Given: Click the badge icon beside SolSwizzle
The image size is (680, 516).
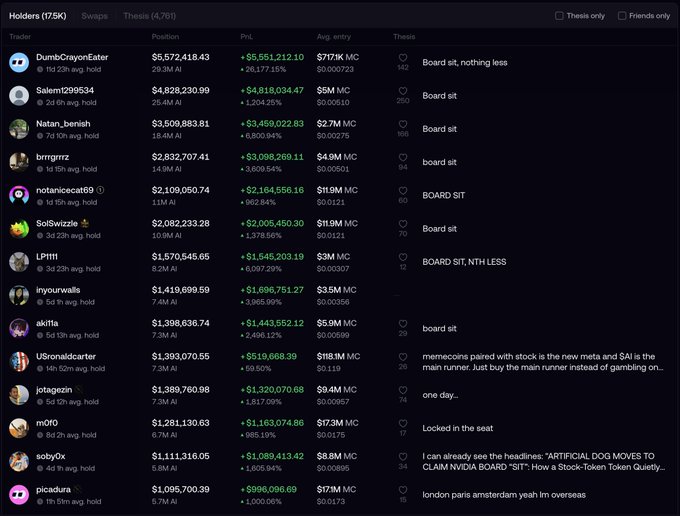Looking at the screenshot, I should [85, 223].
